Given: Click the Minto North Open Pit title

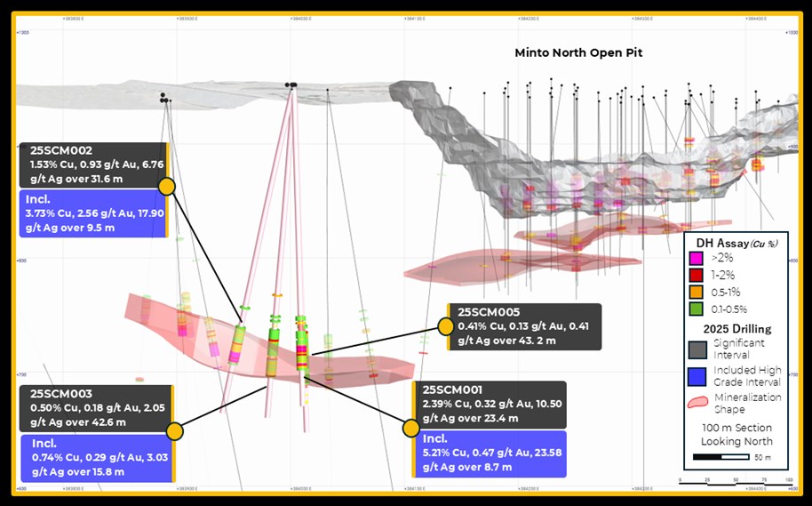Looking at the screenshot, I should [x=578, y=52].
